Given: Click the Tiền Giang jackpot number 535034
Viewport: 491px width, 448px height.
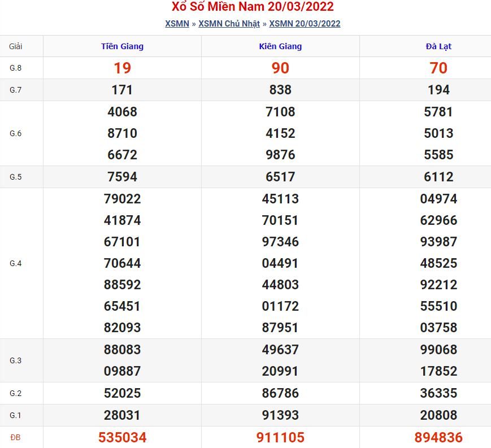Looking at the screenshot, I should [122, 437].
